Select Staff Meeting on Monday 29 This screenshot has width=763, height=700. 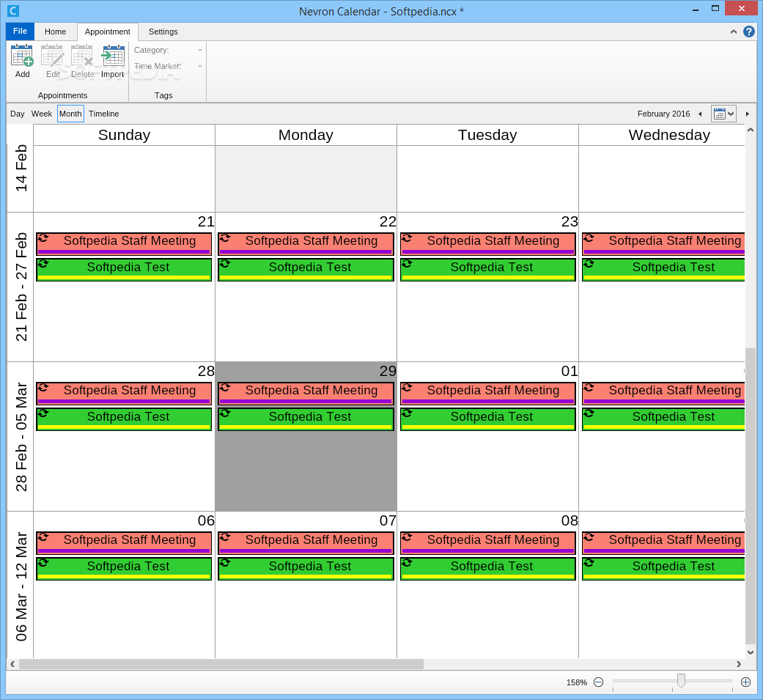[x=306, y=394]
